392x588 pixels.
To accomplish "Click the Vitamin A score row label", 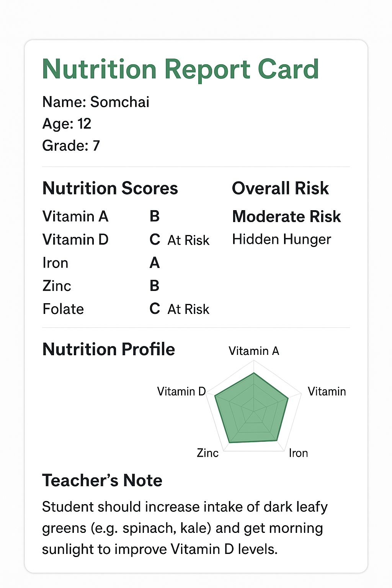I will [75, 216].
